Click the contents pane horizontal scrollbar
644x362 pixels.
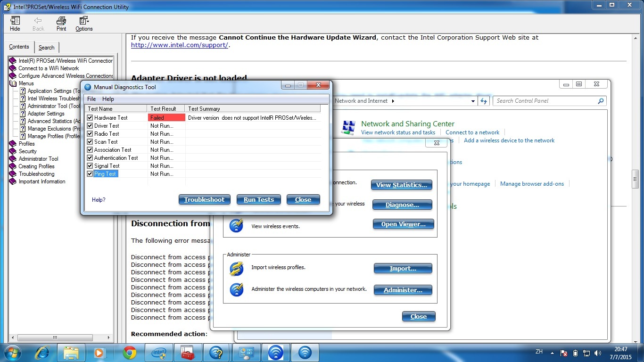tap(55, 337)
